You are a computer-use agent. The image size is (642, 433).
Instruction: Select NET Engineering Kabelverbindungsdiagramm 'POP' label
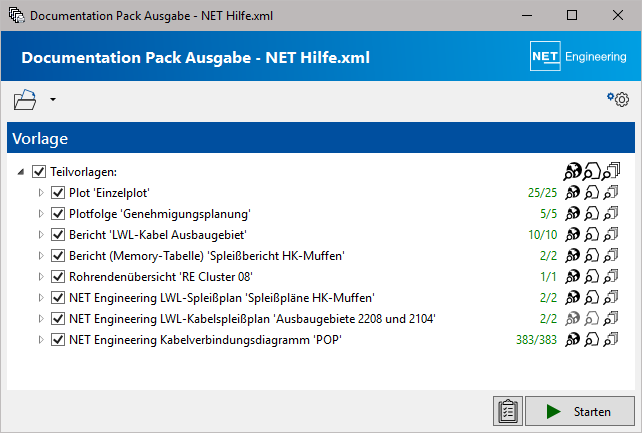[x=206, y=340]
